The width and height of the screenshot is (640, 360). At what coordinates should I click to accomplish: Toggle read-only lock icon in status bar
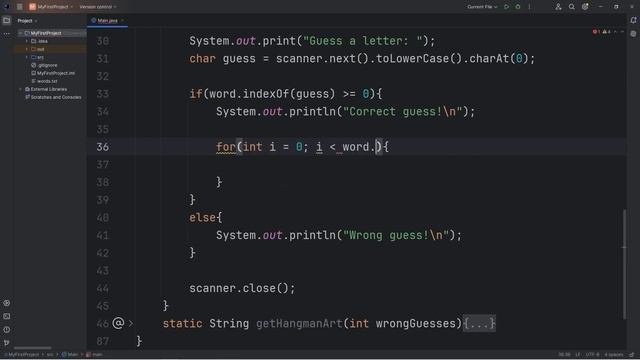point(632,355)
